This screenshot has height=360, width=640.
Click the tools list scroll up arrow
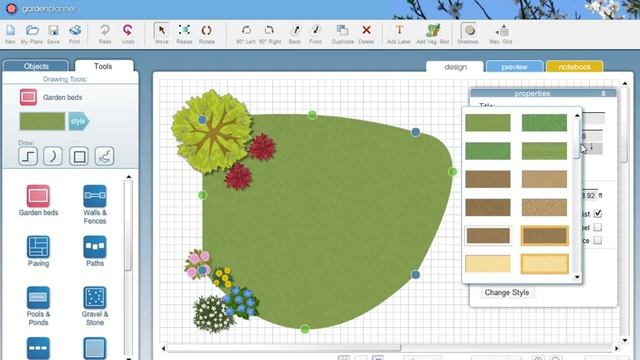point(129,177)
